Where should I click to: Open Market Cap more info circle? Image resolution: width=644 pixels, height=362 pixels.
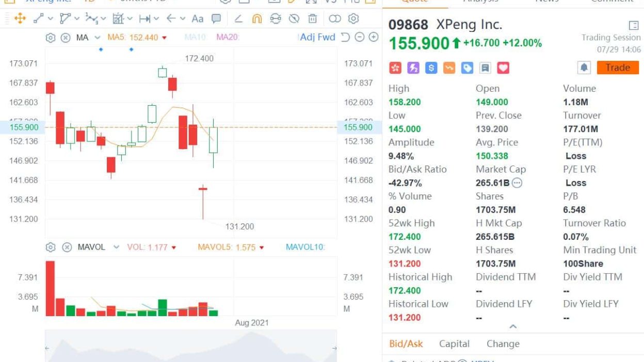pyautogui.click(x=517, y=183)
